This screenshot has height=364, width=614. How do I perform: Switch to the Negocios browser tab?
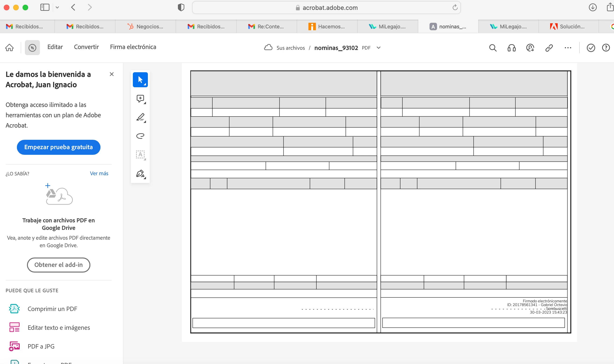[x=145, y=27]
